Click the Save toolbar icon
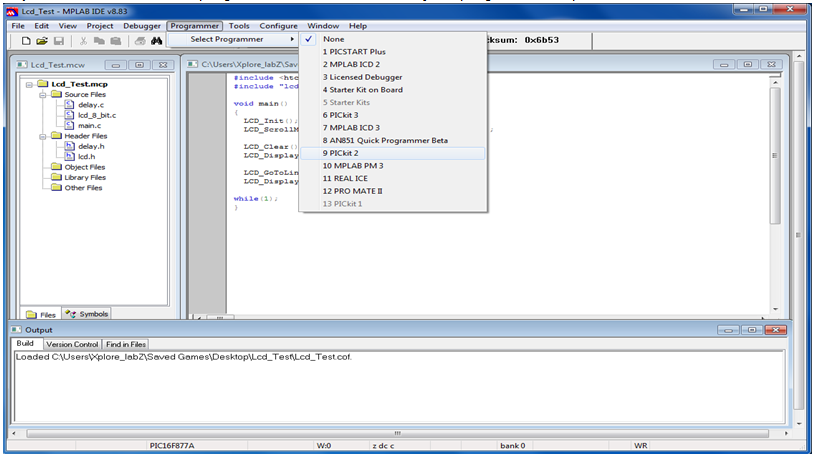 click(59, 41)
